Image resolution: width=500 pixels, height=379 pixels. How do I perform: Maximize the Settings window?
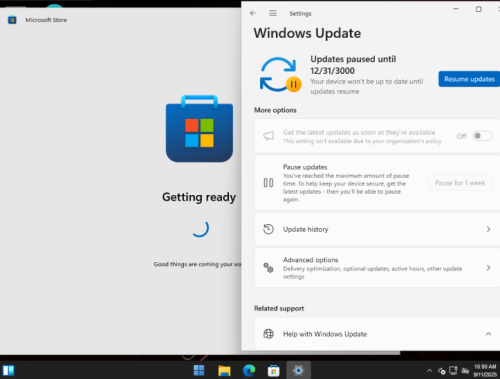[x=478, y=9]
